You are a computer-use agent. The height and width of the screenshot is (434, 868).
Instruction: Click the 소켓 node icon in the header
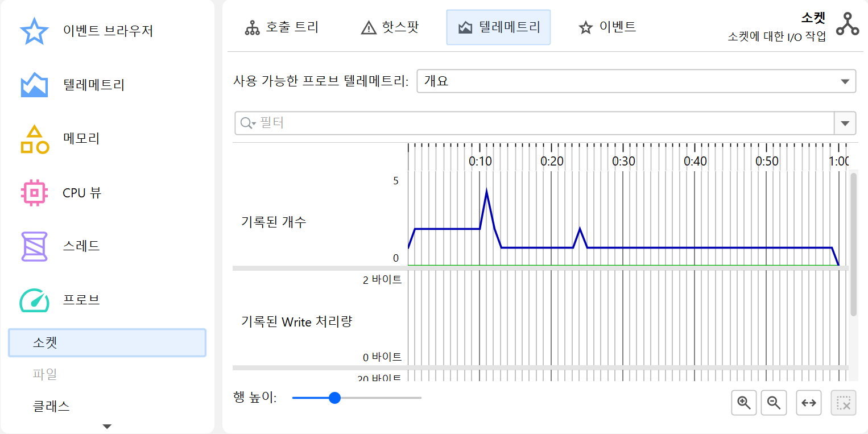coord(848,24)
